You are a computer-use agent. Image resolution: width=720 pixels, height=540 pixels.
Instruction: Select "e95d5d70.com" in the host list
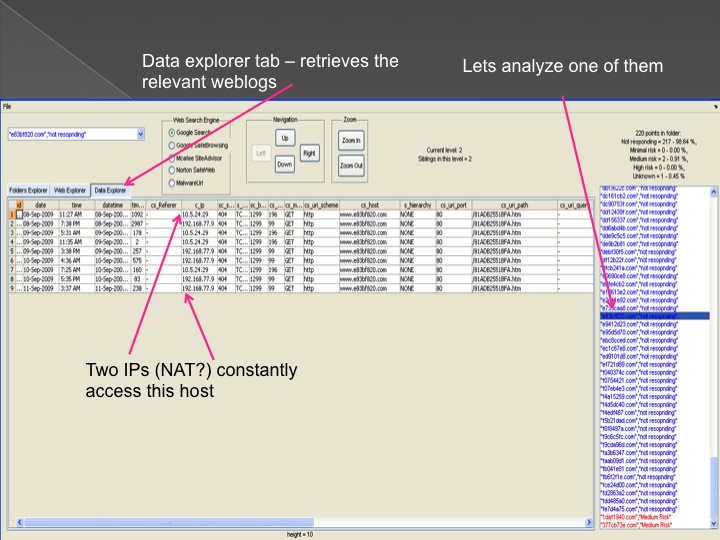point(639,332)
